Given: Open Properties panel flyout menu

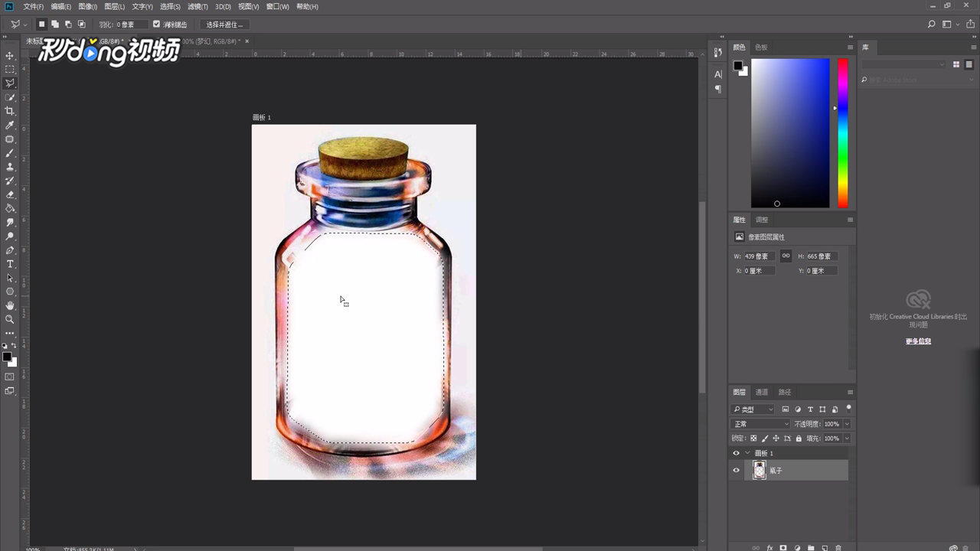Looking at the screenshot, I should 850,220.
